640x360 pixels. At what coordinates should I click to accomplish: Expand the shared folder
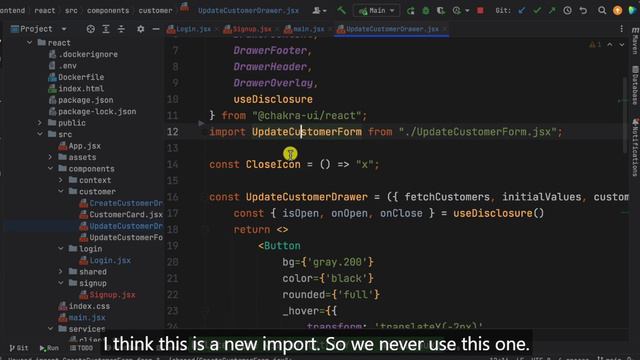[x=61, y=271]
